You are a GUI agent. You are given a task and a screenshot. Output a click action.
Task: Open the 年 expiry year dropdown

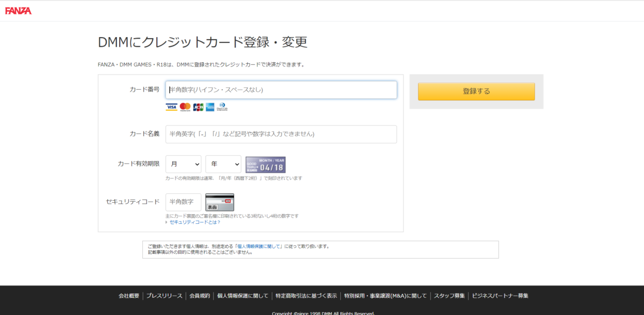click(x=224, y=164)
